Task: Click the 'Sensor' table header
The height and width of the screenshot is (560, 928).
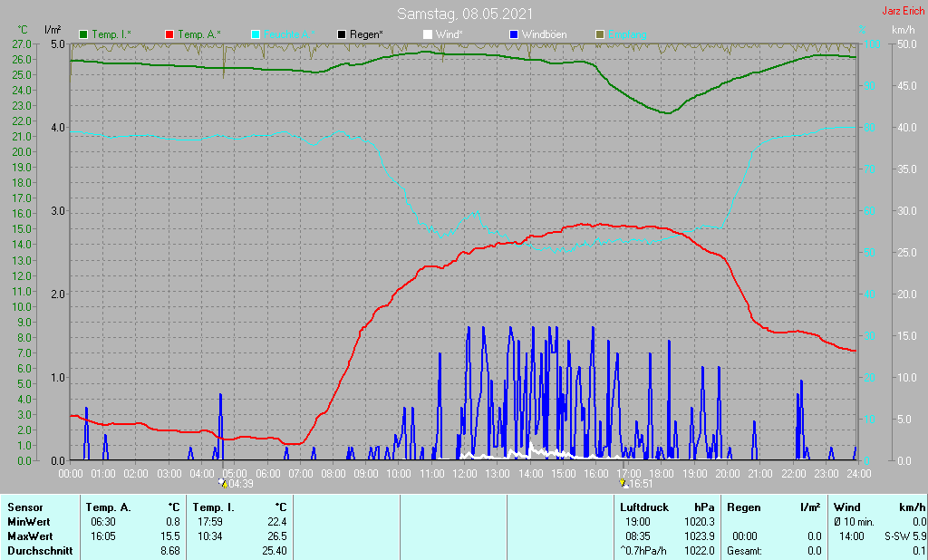Action: (x=25, y=507)
